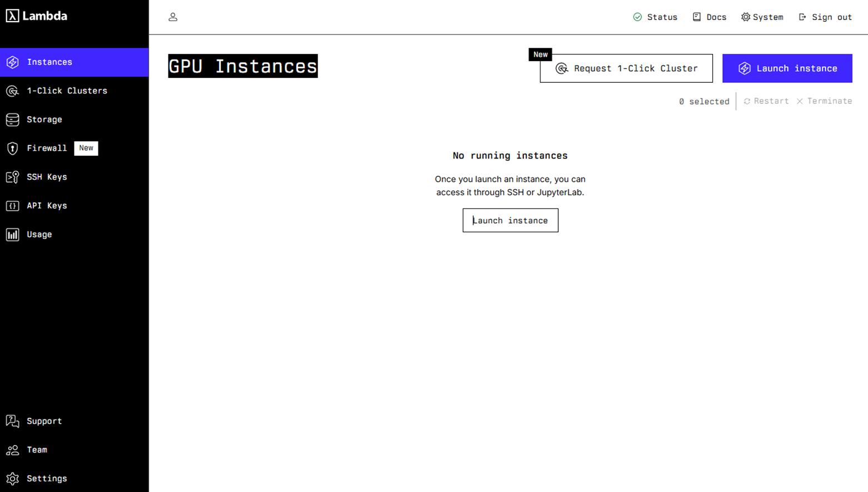Click the Storage database icon
This screenshot has width=868, height=492.
(x=12, y=120)
